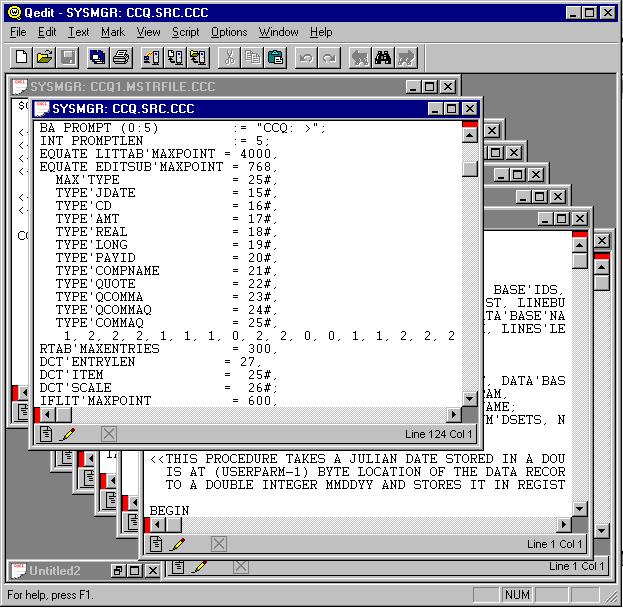
Task: Click scroll down arrow in the Julian date procedure window
Action: (579, 508)
